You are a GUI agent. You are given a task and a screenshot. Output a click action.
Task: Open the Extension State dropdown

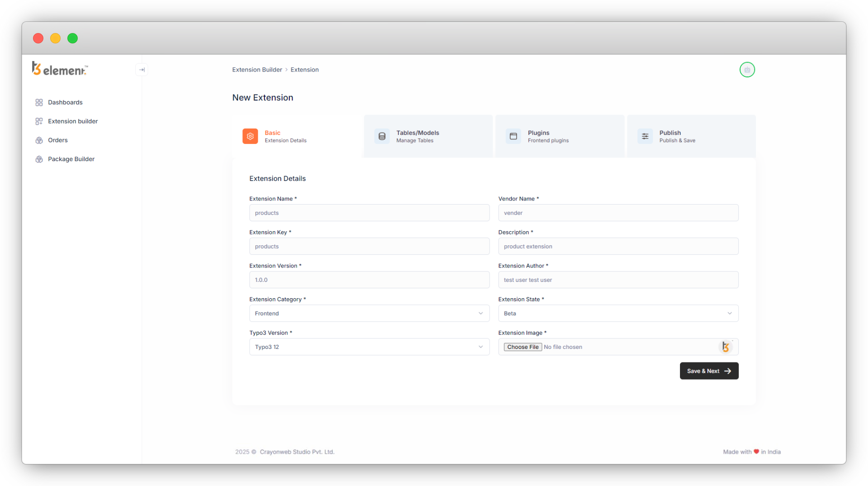[x=618, y=313]
